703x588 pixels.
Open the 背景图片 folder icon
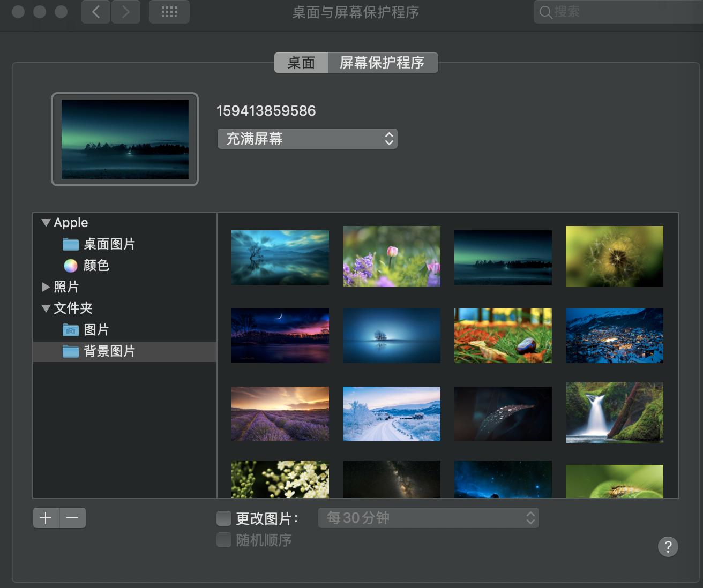pos(71,352)
